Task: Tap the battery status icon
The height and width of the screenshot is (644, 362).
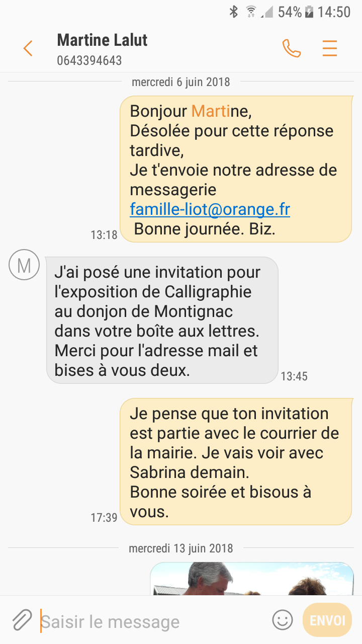Action: click(309, 12)
